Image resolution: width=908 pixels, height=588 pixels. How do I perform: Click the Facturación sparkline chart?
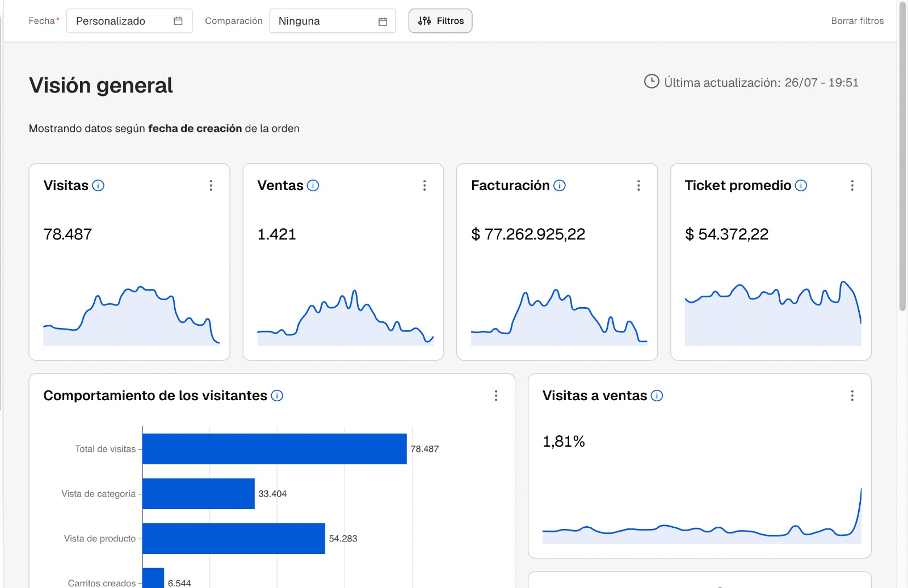click(x=559, y=317)
